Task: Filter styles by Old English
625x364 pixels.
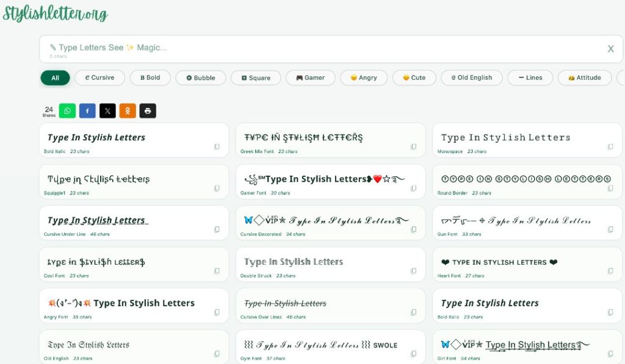Action: tap(472, 77)
